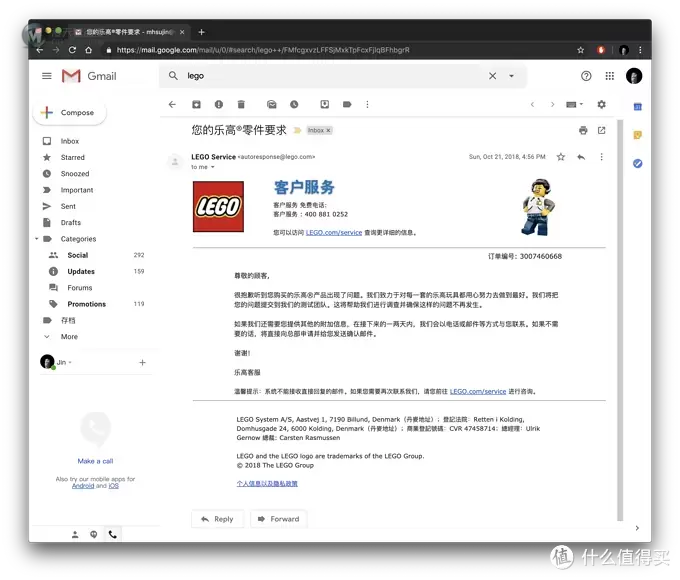Screen dimensions: 680x580
Task: Open Jin's hangouts status dropdown
Action: [70, 362]
